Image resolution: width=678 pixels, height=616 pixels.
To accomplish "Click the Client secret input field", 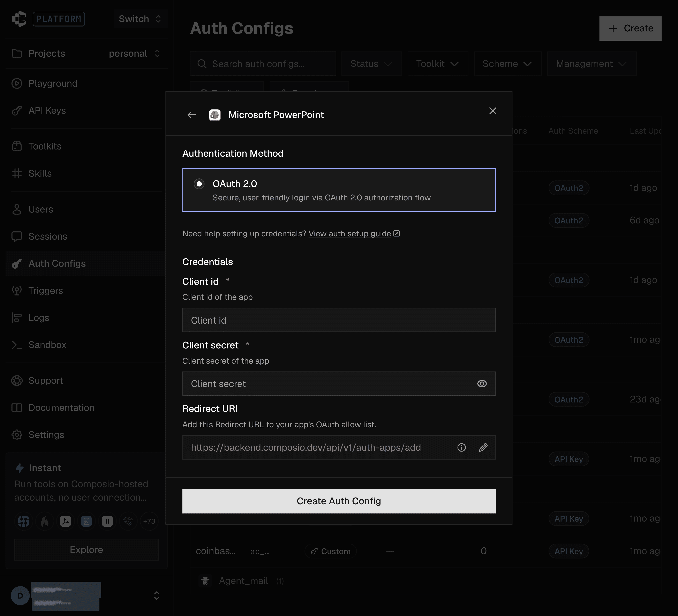I will pos(339,384).
